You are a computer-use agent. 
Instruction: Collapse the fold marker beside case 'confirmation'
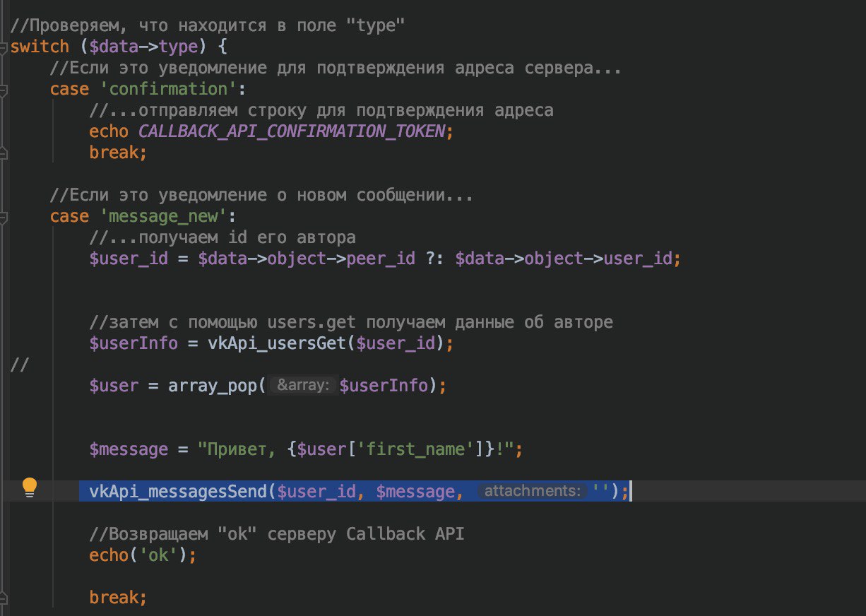(3, 90)
